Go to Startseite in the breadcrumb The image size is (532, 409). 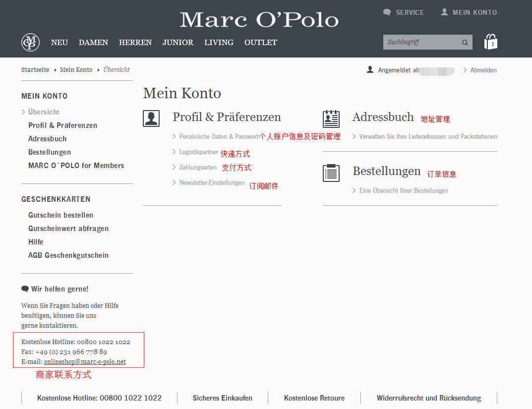click(35, 70)
